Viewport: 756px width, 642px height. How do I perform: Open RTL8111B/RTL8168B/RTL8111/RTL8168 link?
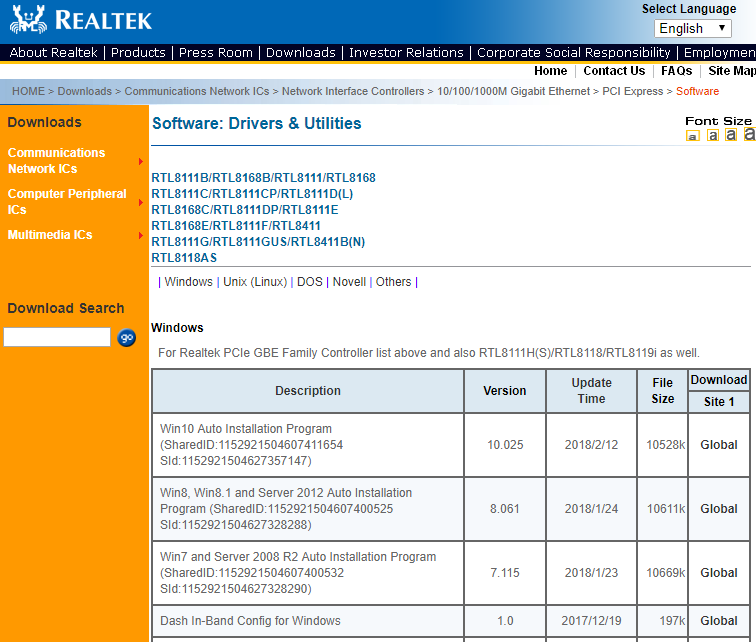pyautogui.click(x=263, y=178)
